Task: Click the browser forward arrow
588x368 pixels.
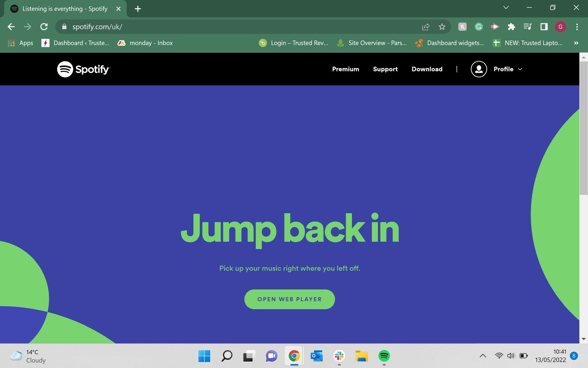Action: point(27,27)
